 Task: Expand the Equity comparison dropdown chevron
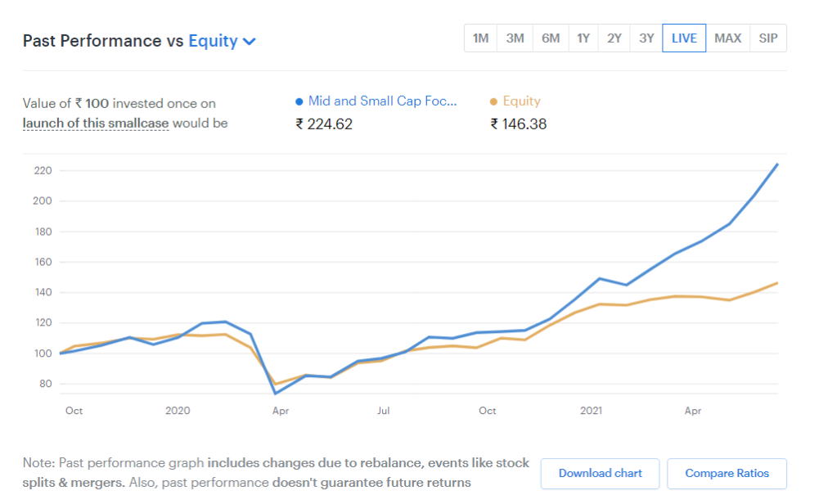[250, 42]
